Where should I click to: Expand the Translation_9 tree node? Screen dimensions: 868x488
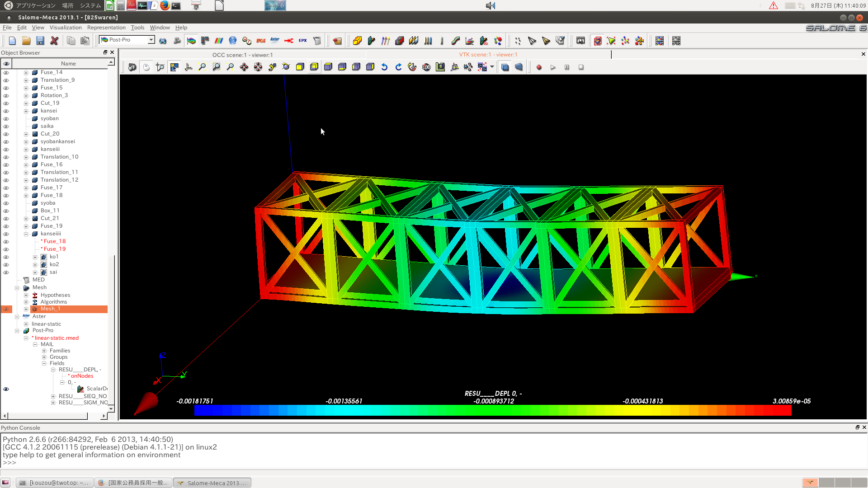point(26,80)
